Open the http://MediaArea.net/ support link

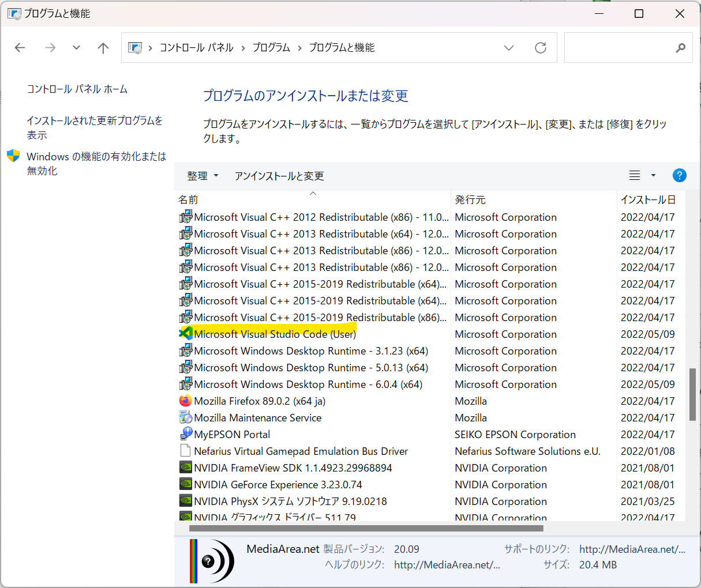pyautogui.click(x=632, y=549)
